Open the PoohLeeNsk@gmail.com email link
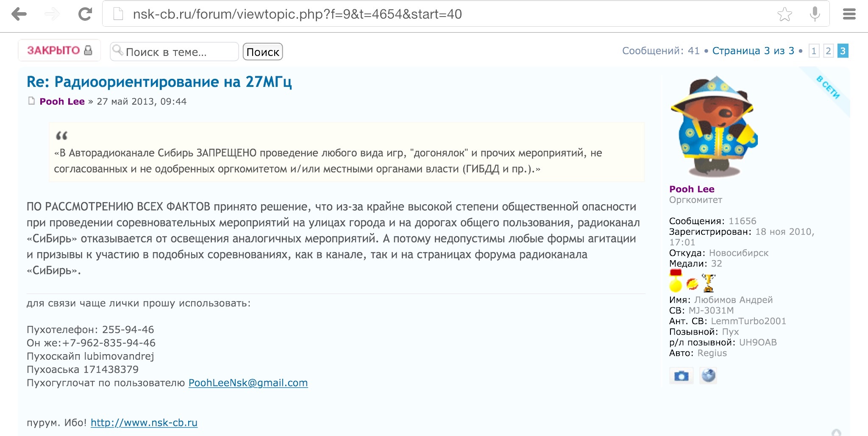 coord(248,383)
